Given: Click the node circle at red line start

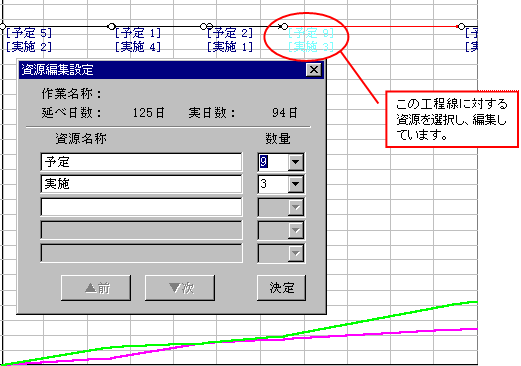Looking at the screenshot, I should point(284,26).
